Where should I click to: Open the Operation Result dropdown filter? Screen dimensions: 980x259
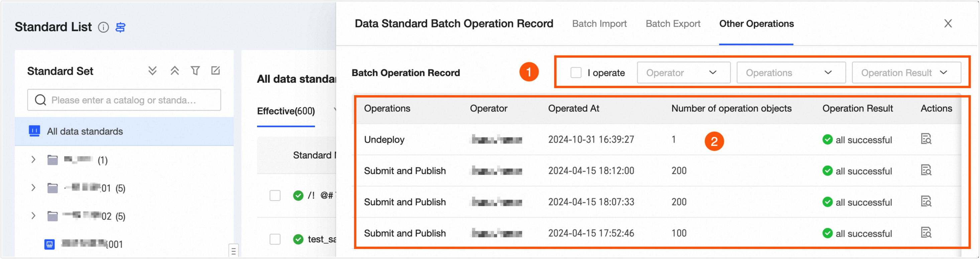click(x=906, y=72)
